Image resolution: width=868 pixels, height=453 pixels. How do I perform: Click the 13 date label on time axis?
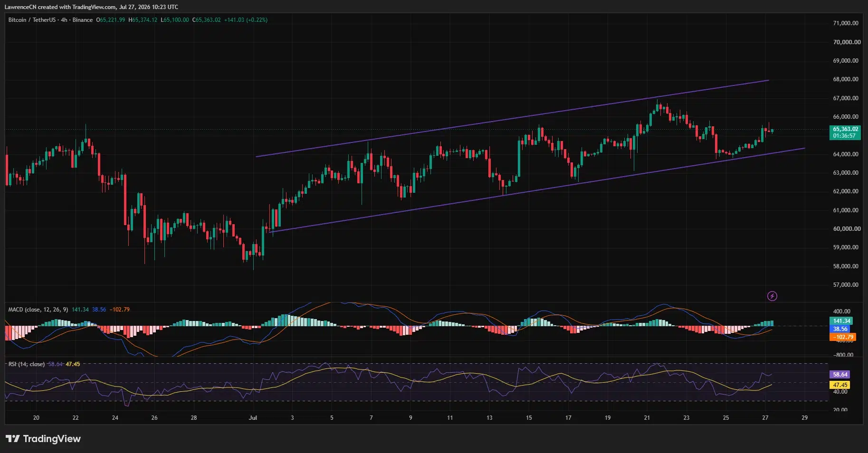click(489, 418)
